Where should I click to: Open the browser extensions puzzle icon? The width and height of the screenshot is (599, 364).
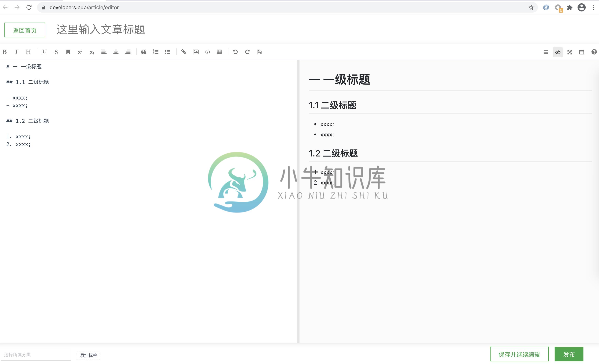point(570,7)
